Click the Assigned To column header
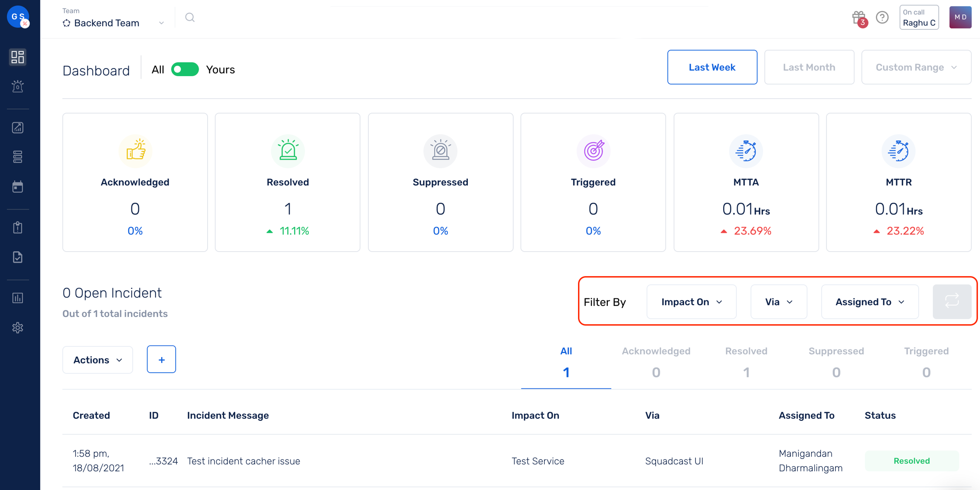The width and height of the screenshot is (980, 490). tap(806, 415)
